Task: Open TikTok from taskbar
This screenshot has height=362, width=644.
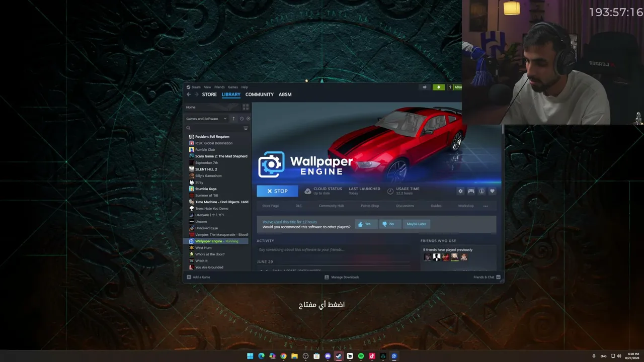Action: [372, 356]
